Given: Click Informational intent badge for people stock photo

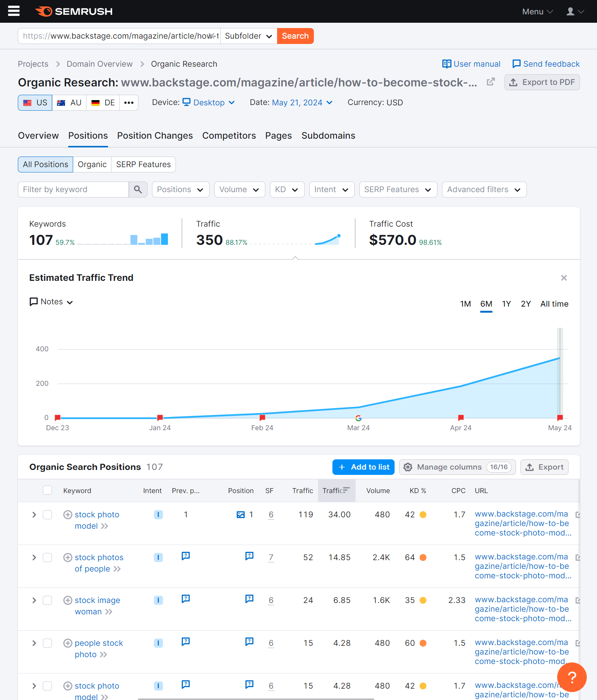Looking at the screenshot, I should coord(158,643).
